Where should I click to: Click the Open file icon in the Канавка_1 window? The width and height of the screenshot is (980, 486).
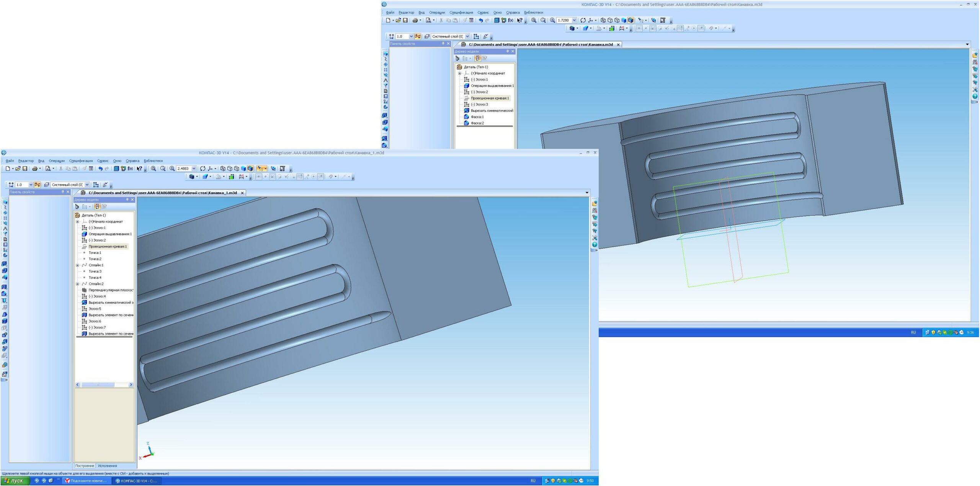pos(18,169)
